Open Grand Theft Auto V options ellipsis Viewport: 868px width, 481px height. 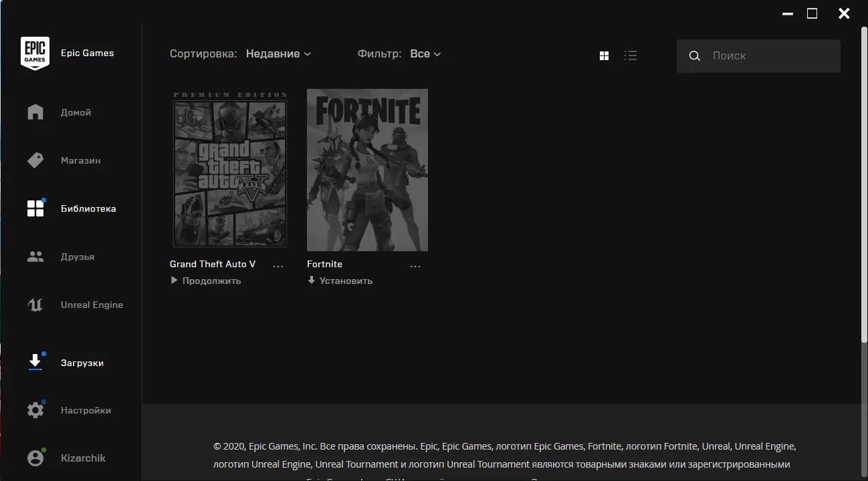click(278, 265)
